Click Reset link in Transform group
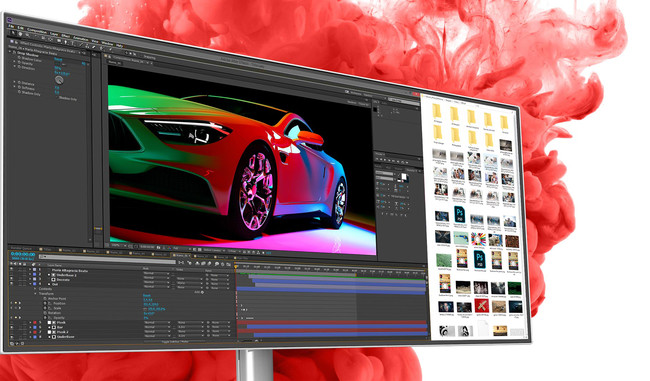The image size is (650, 381). [147, 295]
